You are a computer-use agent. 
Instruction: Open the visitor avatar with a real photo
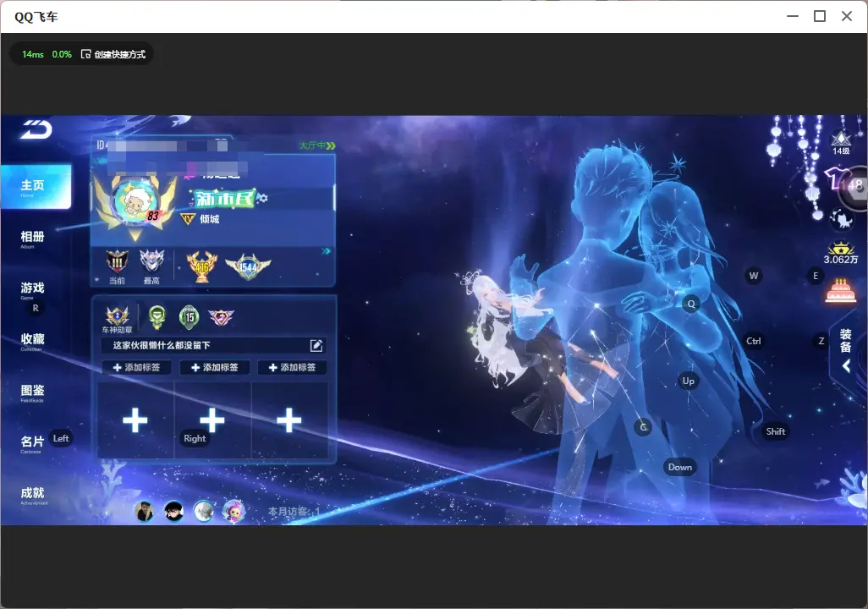pyautogui.click(x=145, y=511)
